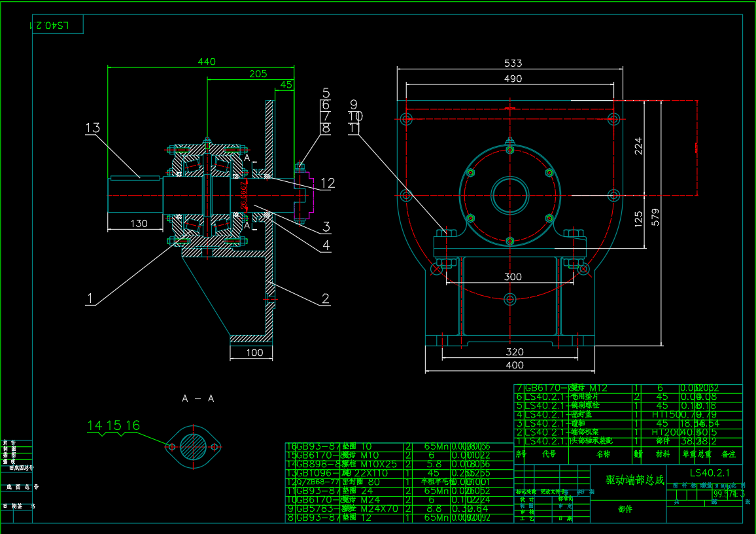This screenshot has width=756, height=534.
Task: Click the 490 bolt spacing dimension
Action: (x=513, y=79)
